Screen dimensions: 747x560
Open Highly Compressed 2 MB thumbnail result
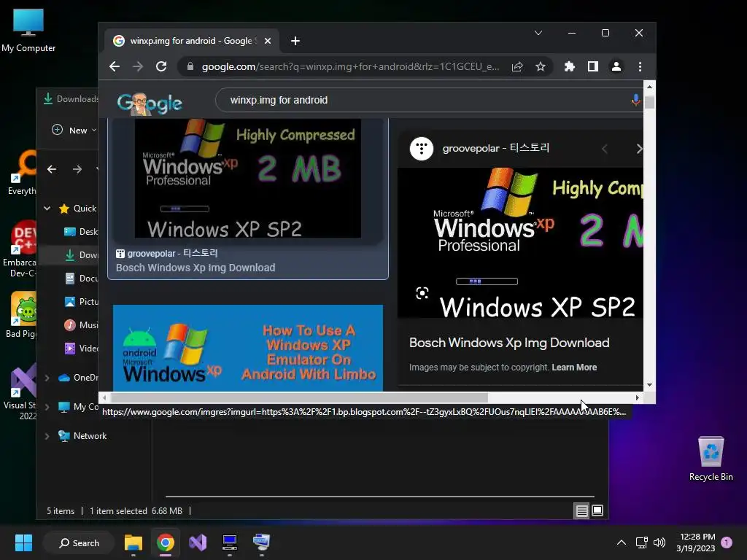pyautogui.click(x=248, y=178)
